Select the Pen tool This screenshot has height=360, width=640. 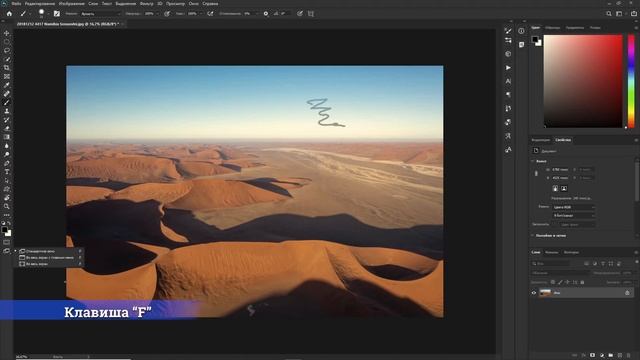point(7,163)
